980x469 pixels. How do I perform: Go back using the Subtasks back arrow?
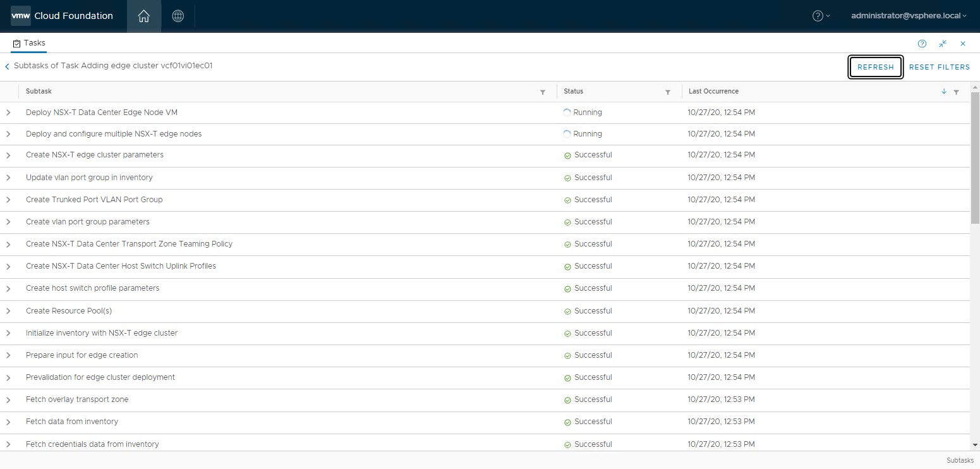(x=7, y=66)
